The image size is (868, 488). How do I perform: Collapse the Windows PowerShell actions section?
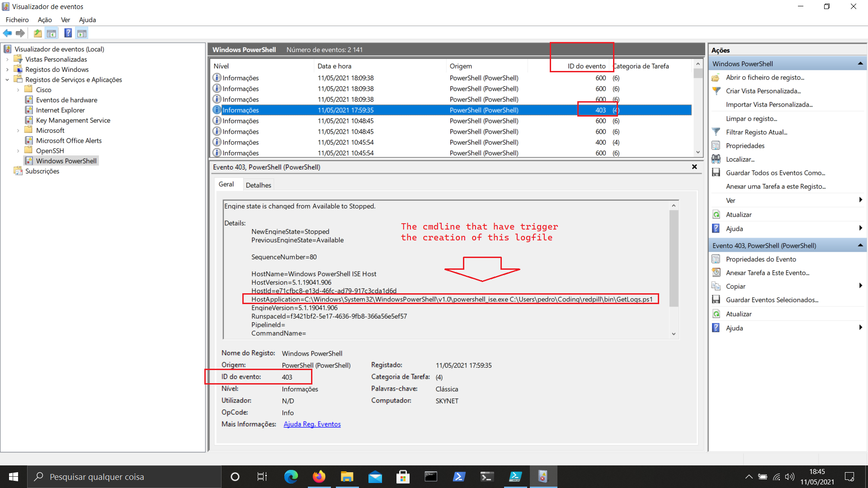point(860,63)
